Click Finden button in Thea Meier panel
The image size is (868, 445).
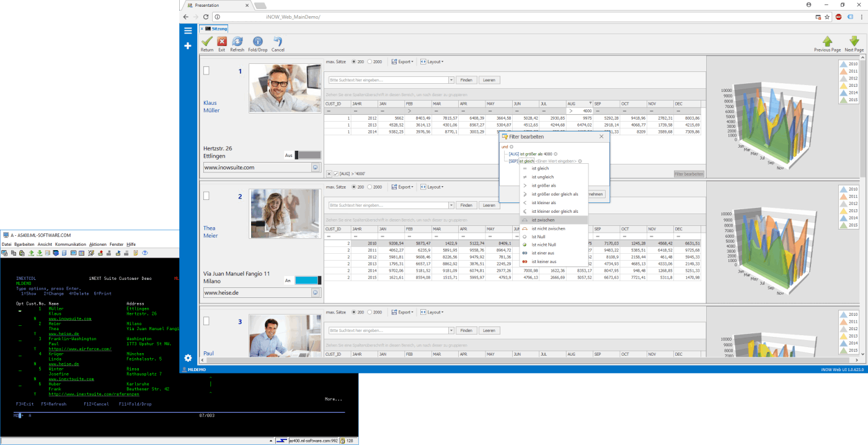pyautogui.click(x=466, y=205)
